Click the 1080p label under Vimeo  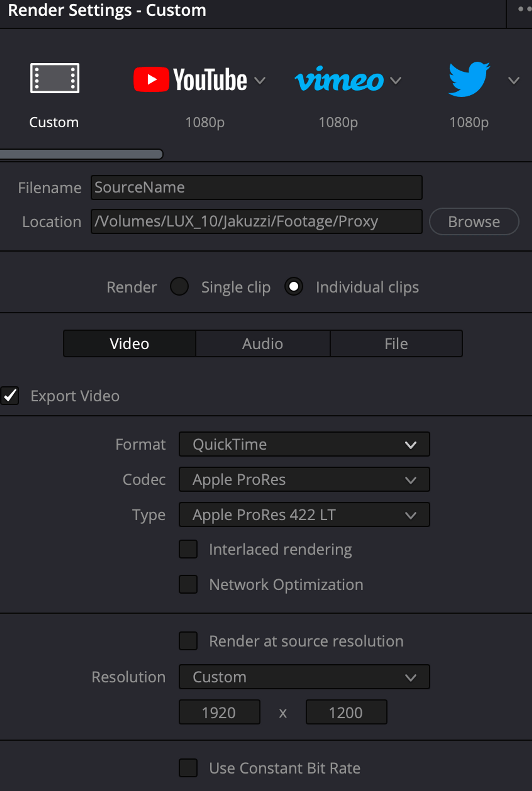[338, 122]
